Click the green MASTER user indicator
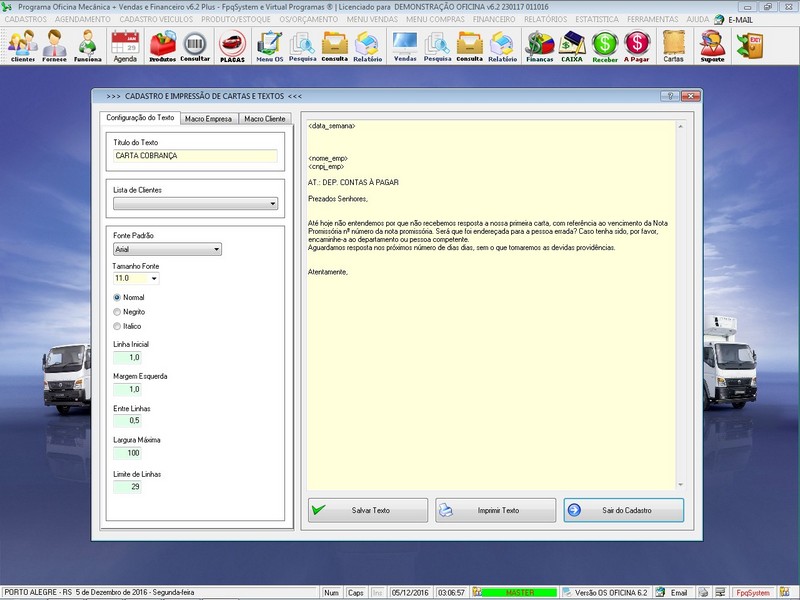The width and height of the screenshot is (800, 600). click(519, 592)
